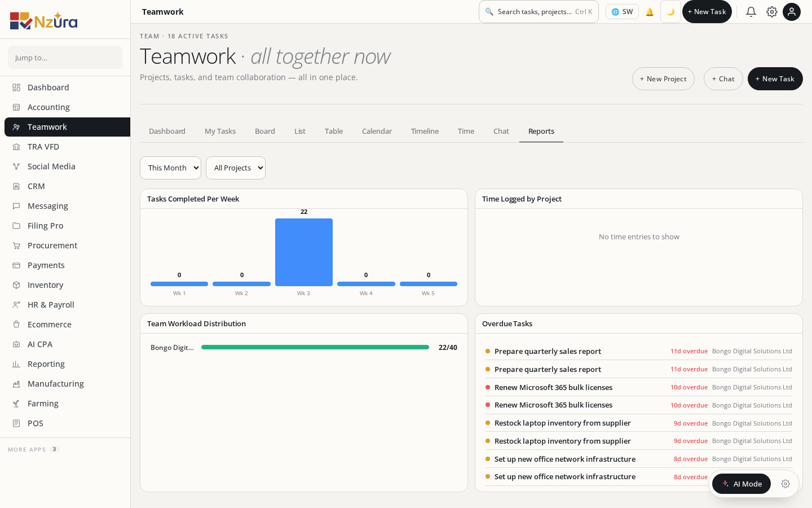Open the All Projects filter dropdown

(236, 168)
